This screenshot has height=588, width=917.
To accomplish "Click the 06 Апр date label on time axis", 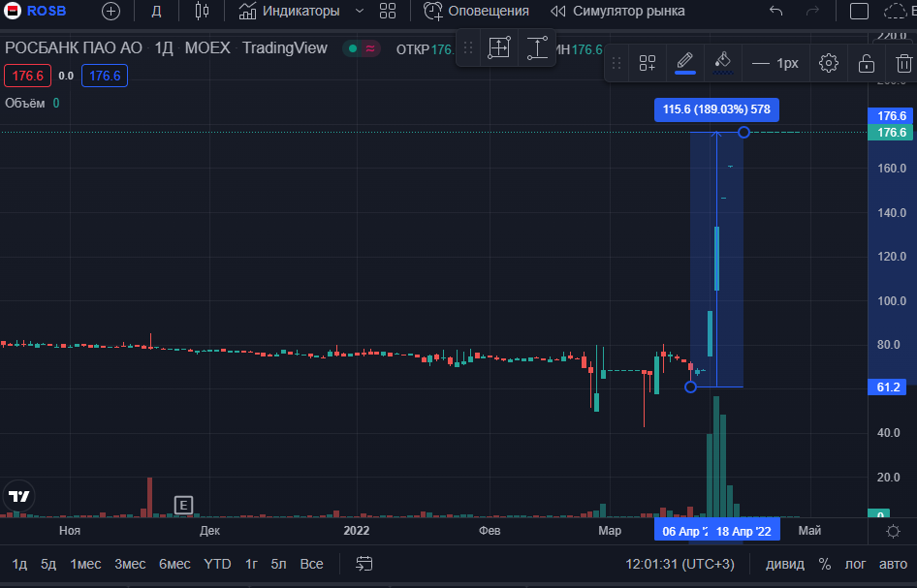I will [x=681, y=531].
